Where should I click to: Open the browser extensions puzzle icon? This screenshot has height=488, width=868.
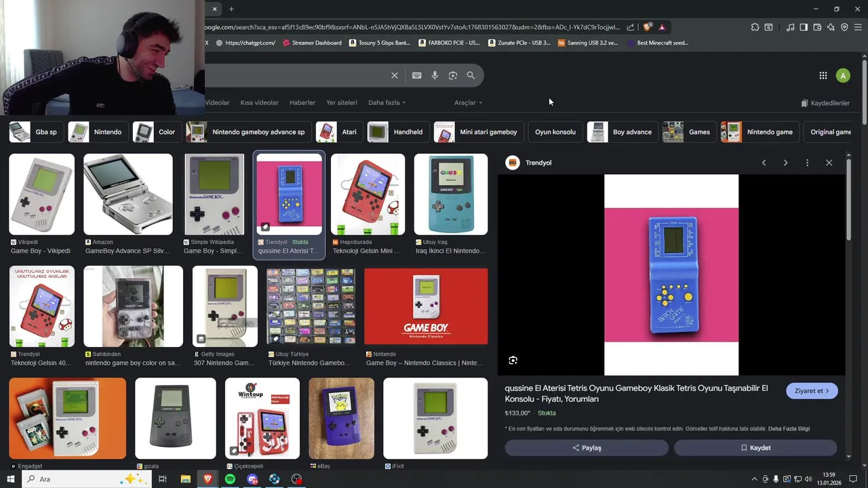click(755, 27)
